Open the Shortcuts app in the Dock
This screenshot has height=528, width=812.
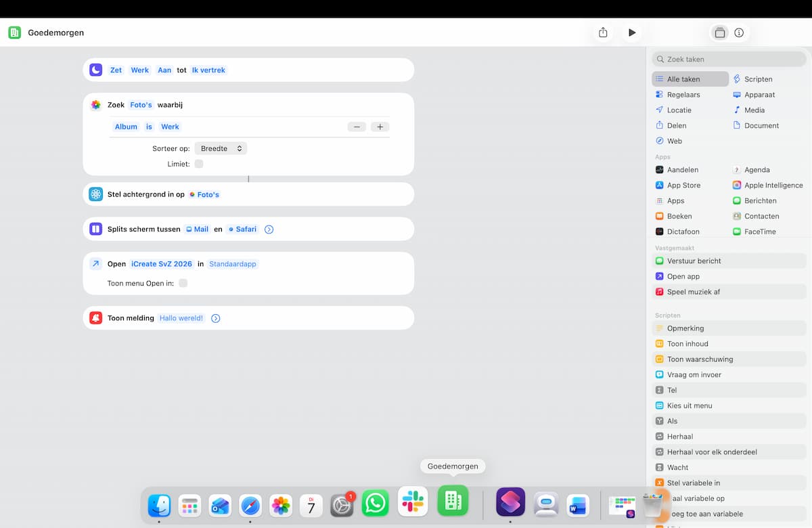[510, 502]
